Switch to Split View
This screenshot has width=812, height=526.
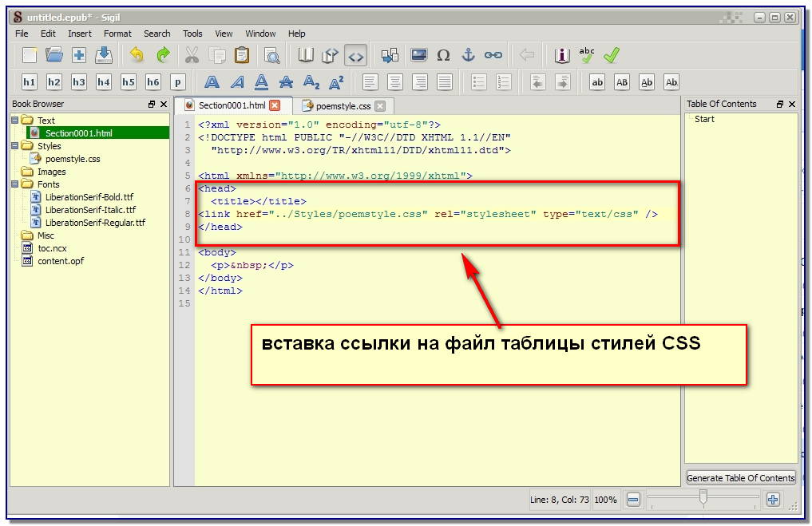331,55
